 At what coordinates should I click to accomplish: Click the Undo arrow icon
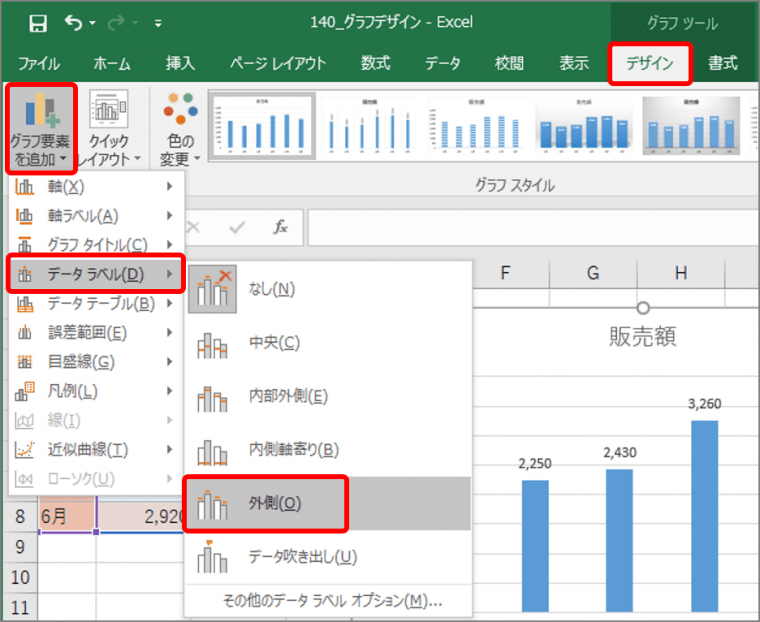pos(74,22)
